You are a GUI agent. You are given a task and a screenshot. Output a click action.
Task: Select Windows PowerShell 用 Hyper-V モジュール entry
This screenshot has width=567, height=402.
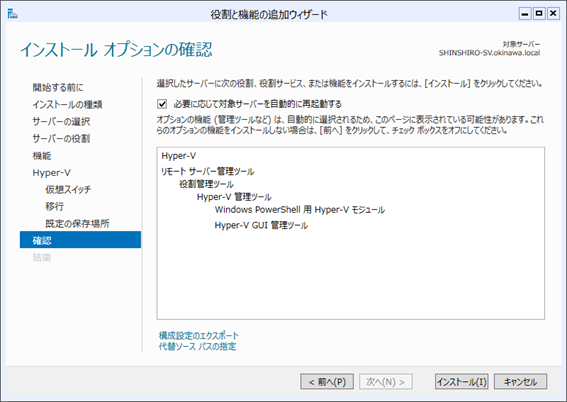click(x=300, y=210)
